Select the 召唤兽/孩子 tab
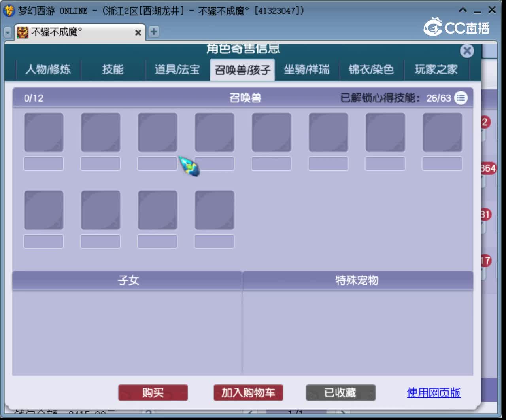The height and width of the screenshot is (420, 506). click(x=242, y=70)
